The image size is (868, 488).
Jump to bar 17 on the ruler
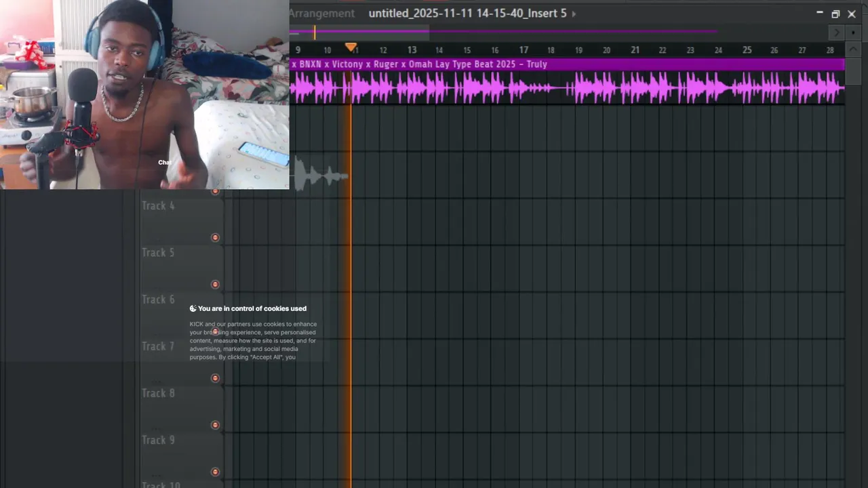[524, 50]
